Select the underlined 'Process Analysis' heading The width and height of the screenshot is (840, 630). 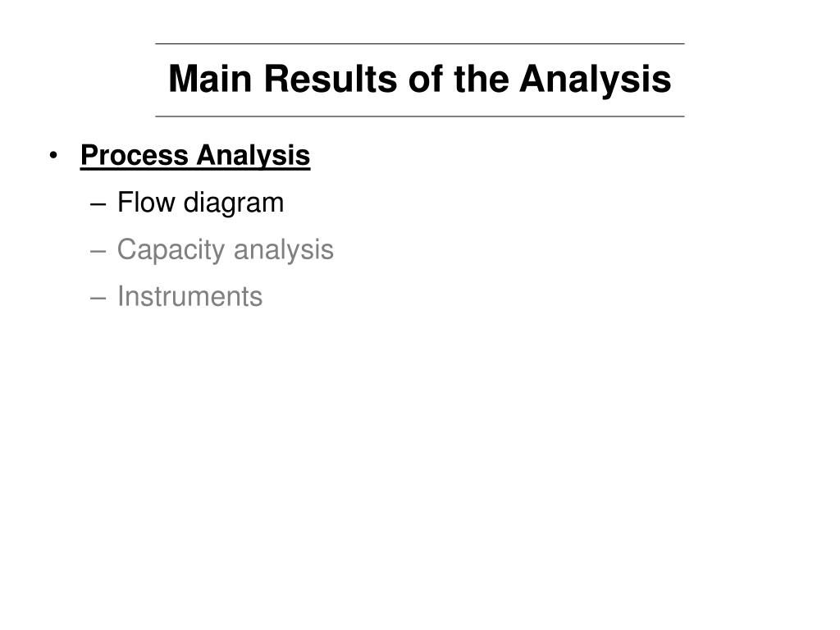(195, 156)
